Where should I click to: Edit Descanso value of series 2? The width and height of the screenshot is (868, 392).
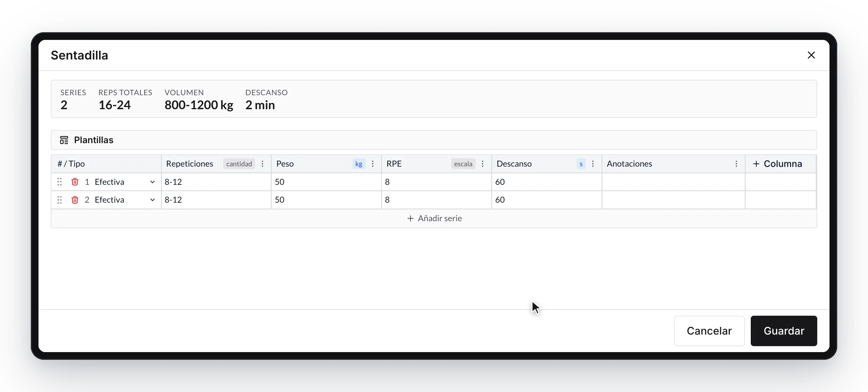(547, 199)
